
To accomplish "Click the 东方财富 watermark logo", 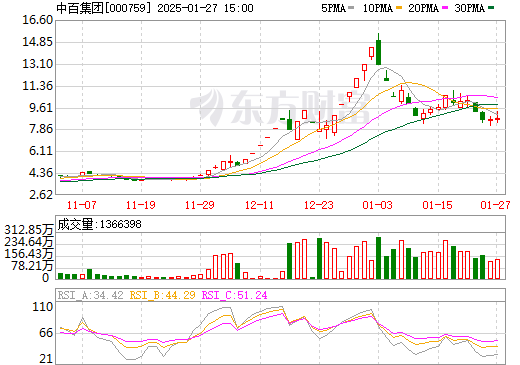I will [x=280, y=107].
